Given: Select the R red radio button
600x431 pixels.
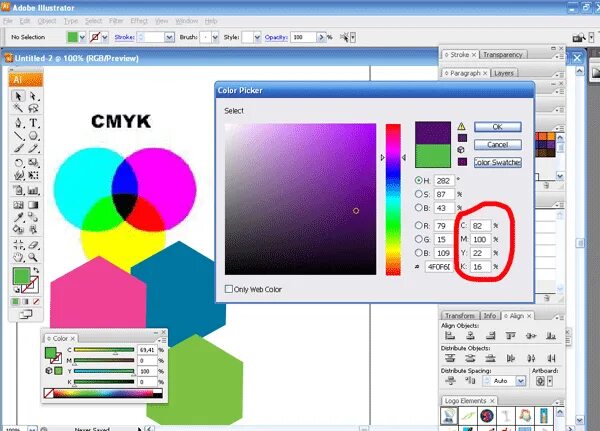Looking at the screenshot, I should pos(419,225).
